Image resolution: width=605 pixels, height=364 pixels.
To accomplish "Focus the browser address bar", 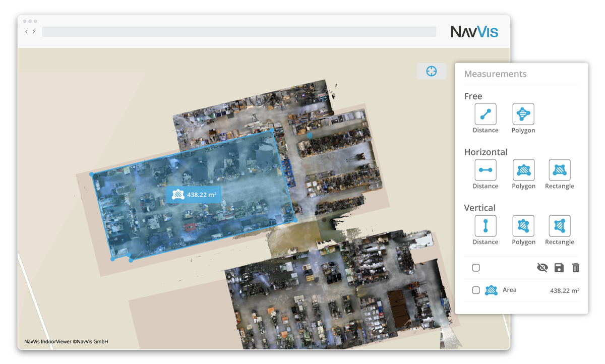I will coord(239,32).
